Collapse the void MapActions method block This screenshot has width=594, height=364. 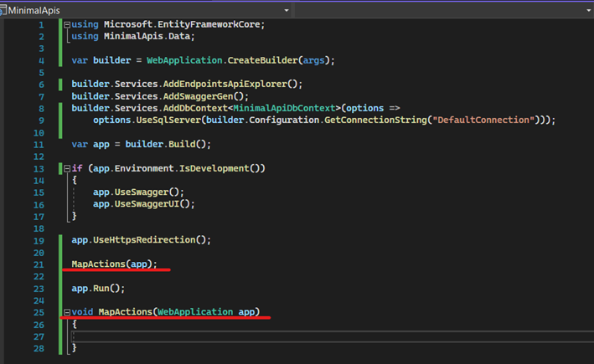(67, 312)
